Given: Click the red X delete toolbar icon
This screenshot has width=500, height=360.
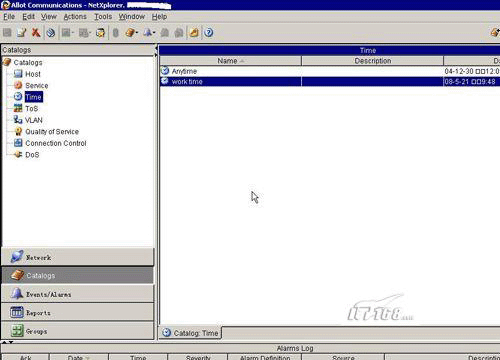Looking at the screenshot, I should (x=36, y=32).
